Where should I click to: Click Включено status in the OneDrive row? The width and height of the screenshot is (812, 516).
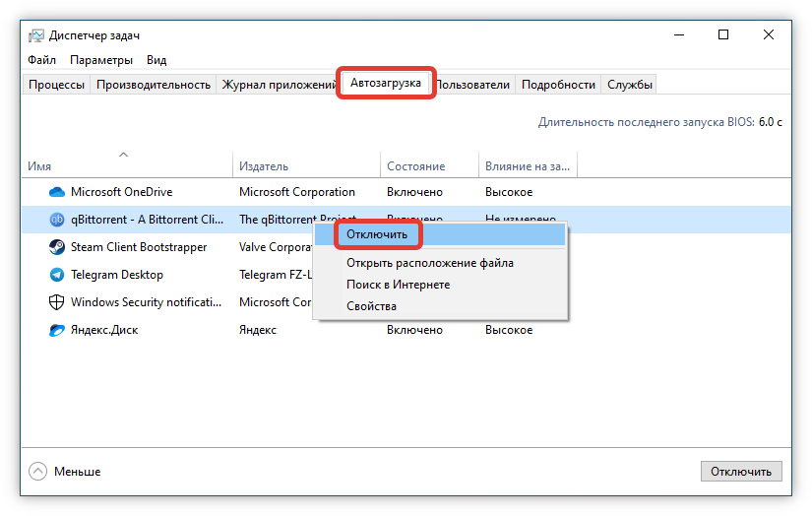coord(414,192)
